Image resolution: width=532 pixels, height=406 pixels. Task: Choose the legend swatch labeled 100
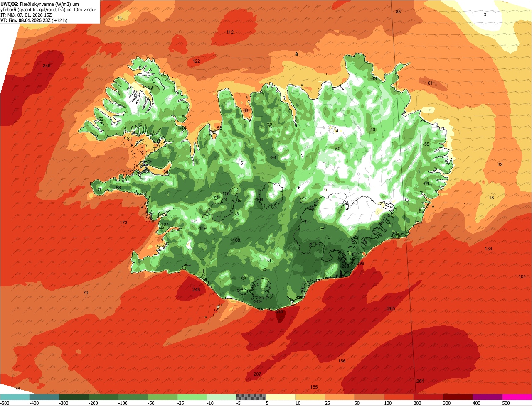point(399,397)
